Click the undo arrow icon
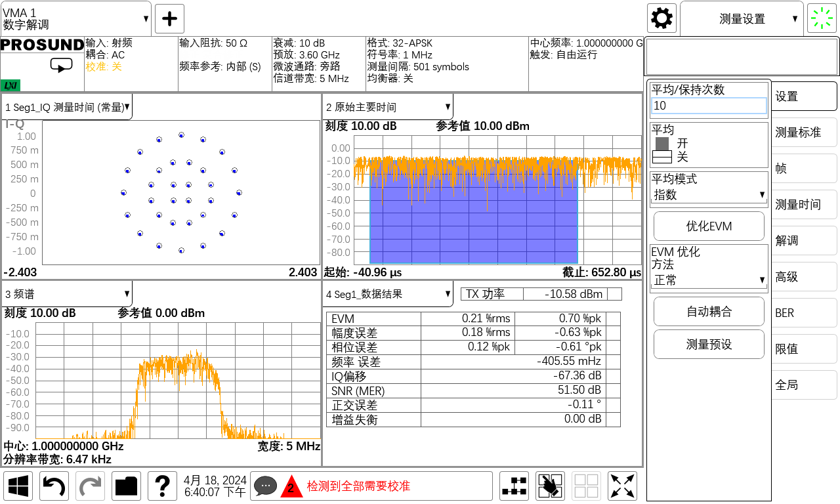Viewport: 840px width, 504px height. [54, 486]
